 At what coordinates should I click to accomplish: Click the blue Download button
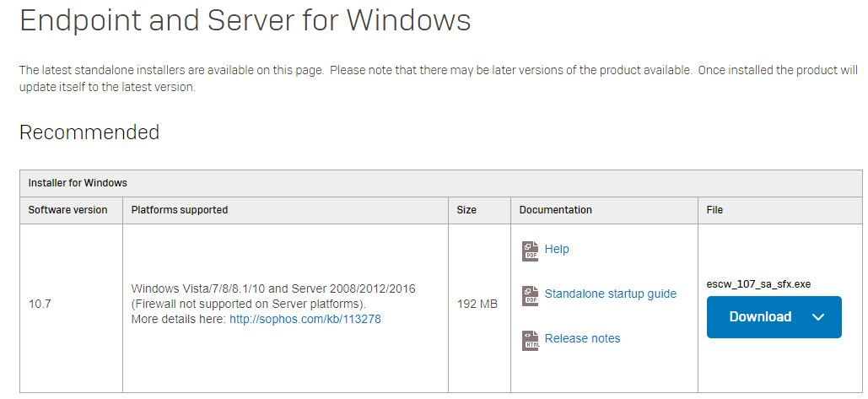tap(774, 317)
